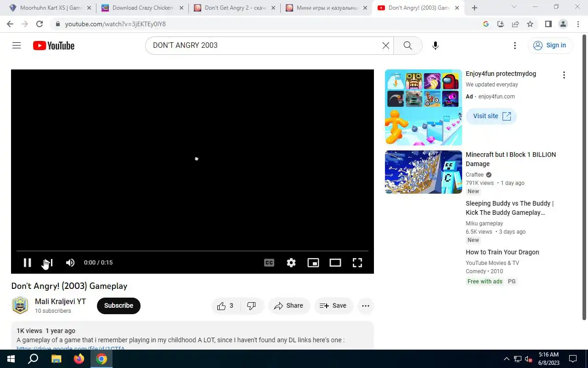Open the YouTube guide hamburger menu
This screenshot has width=588, height=368.
tap(17, 46)
